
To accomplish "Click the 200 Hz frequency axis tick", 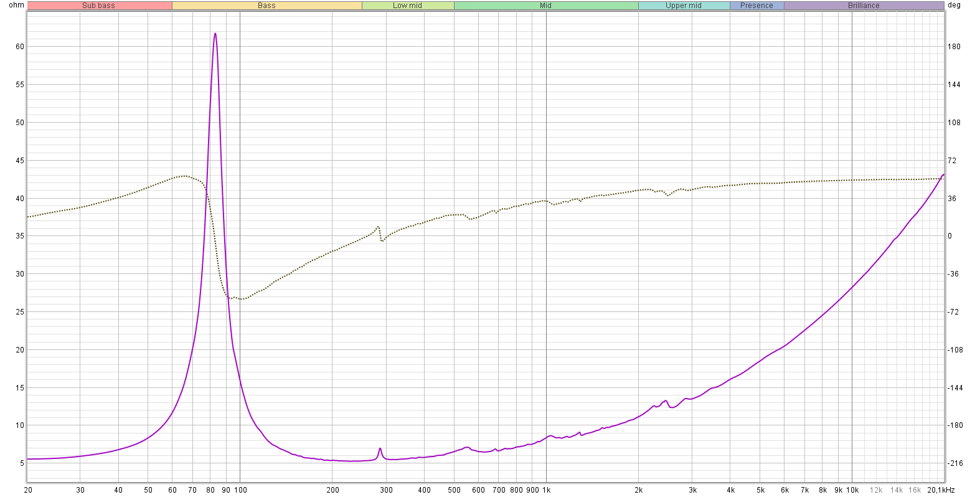I will [x=332, y=490].
